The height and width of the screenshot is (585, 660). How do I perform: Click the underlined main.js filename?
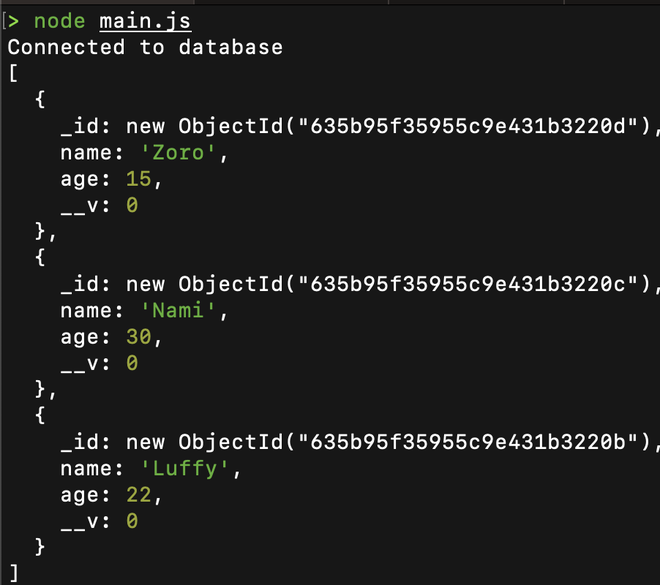click(x=145, y=22)
